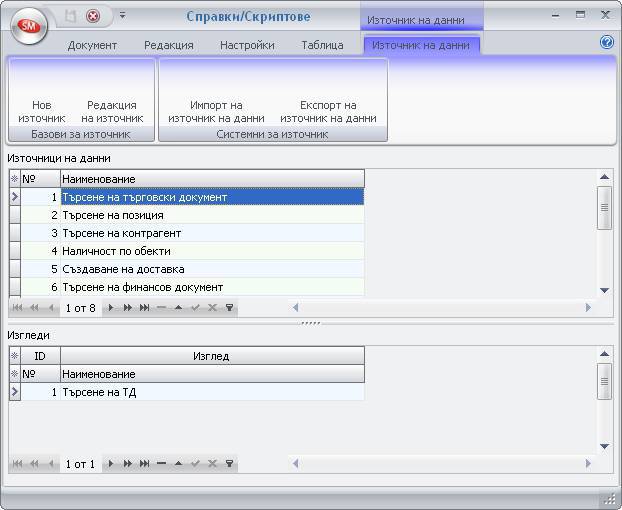
Task: Delete record with minus in Източници на данни navigator
Action: [161, 307]
